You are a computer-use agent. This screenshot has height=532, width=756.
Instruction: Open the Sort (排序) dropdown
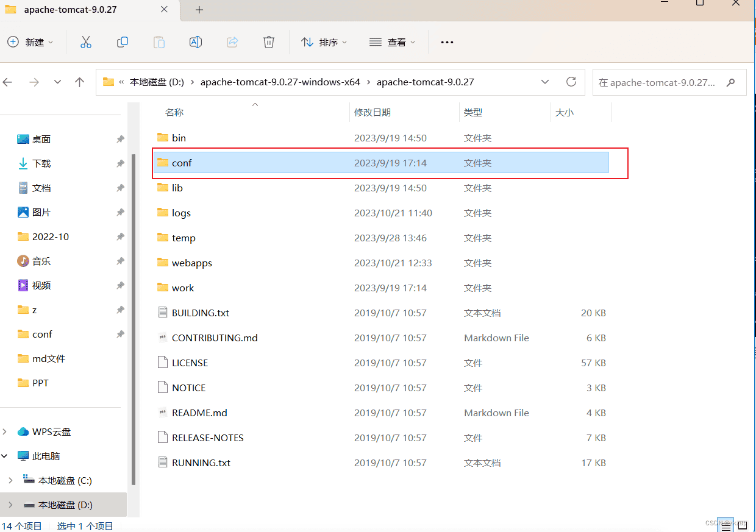(x=324, y=42)
